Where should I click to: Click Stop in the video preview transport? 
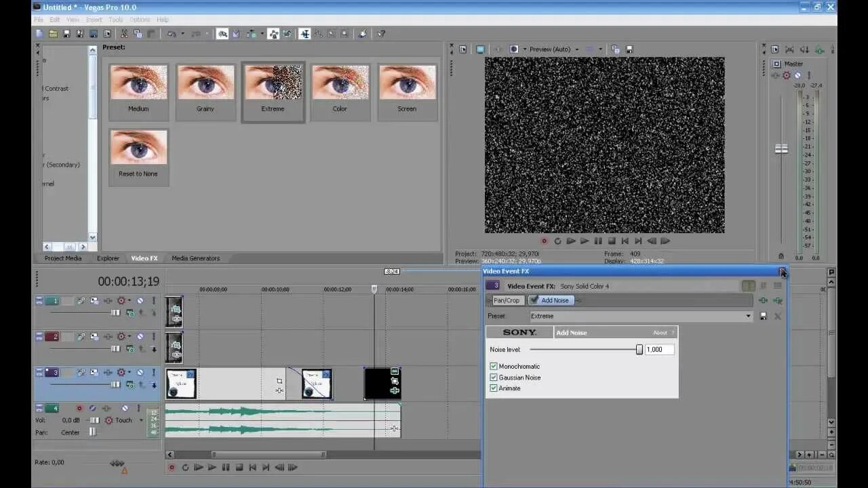(x=612, y=241)
